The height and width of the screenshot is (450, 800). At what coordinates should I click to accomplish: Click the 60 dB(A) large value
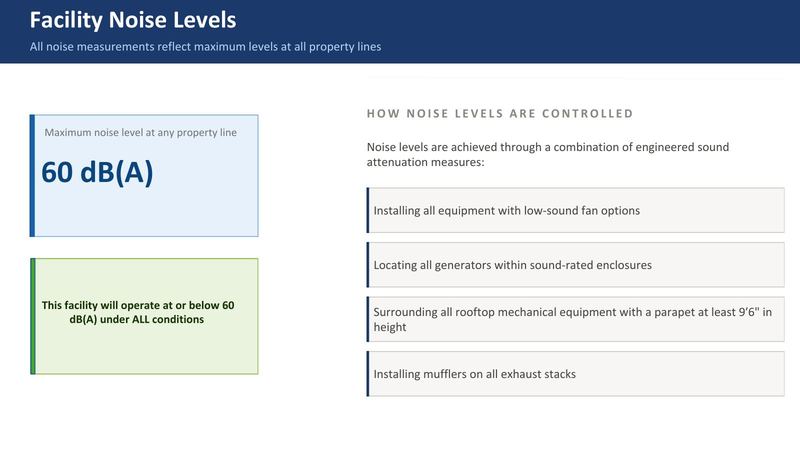tap(97, 172)
